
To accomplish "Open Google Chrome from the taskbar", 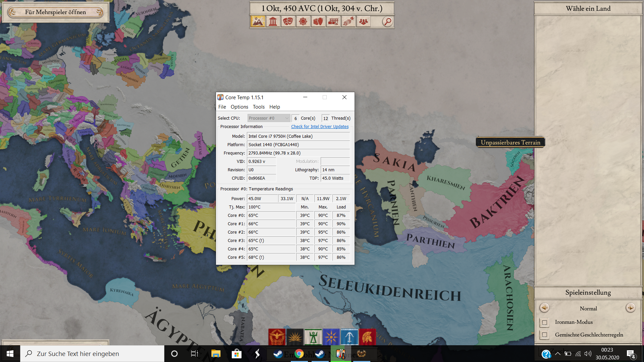I will (299, 354).
